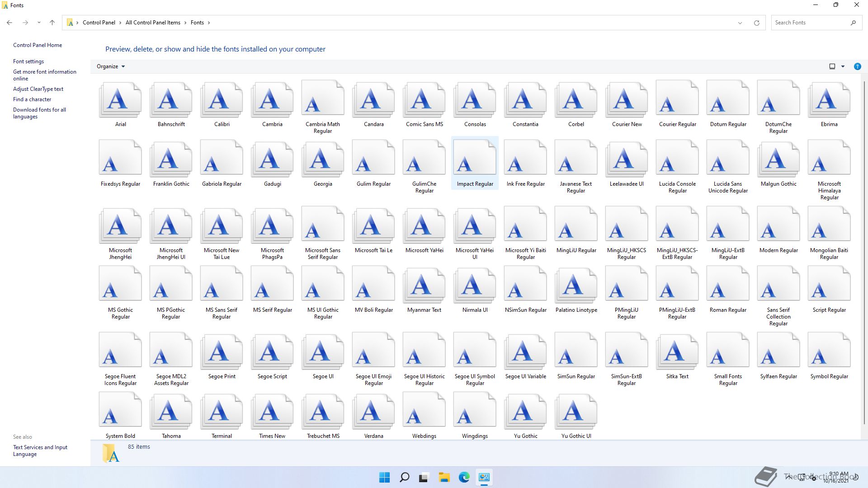
Task: Expand address bar history dropdown
Action: [x=740, y=23]
